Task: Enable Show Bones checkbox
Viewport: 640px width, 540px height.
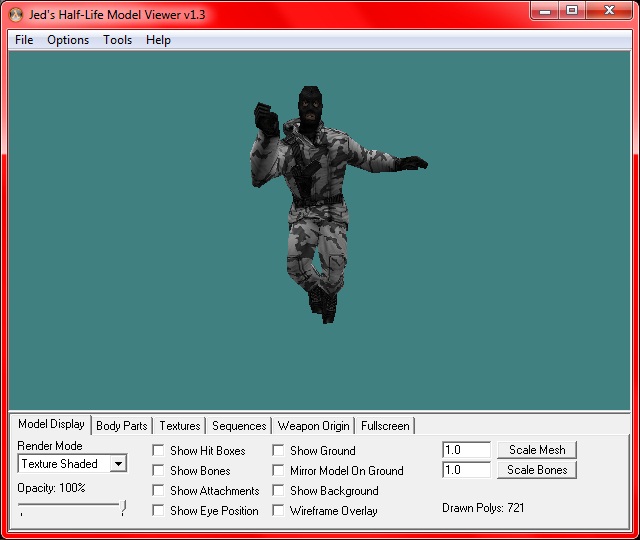Action: 158,471
